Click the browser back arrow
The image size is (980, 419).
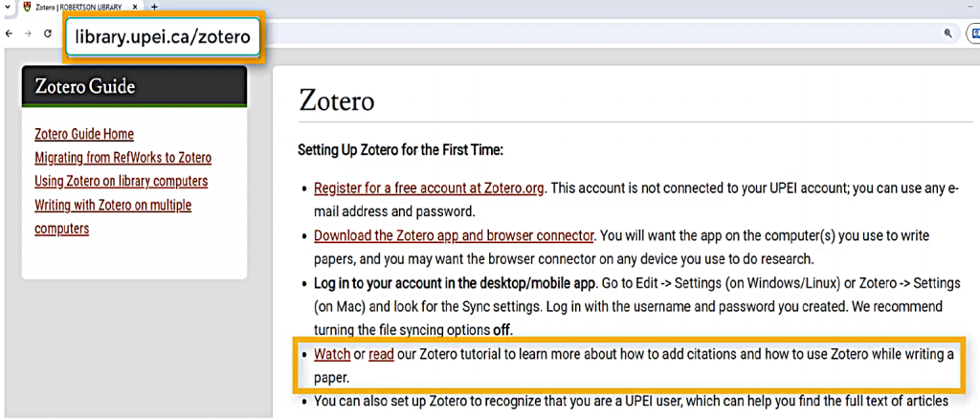tap(10, 33)
